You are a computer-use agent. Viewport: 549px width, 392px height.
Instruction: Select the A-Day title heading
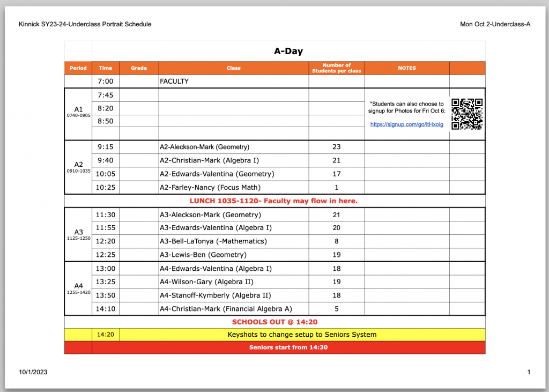pos(288,51)
